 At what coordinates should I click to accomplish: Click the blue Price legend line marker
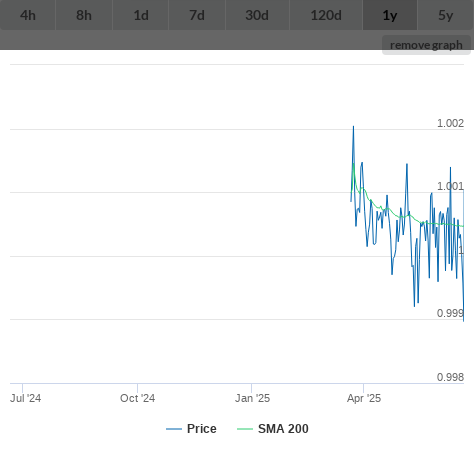pyautogui.click(x=174, y=429)
